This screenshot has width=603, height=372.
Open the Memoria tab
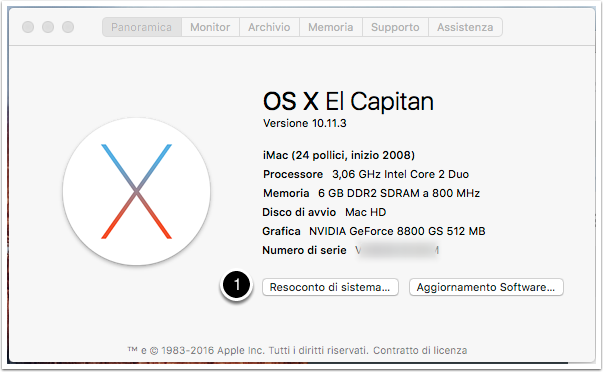pos(331,27)
